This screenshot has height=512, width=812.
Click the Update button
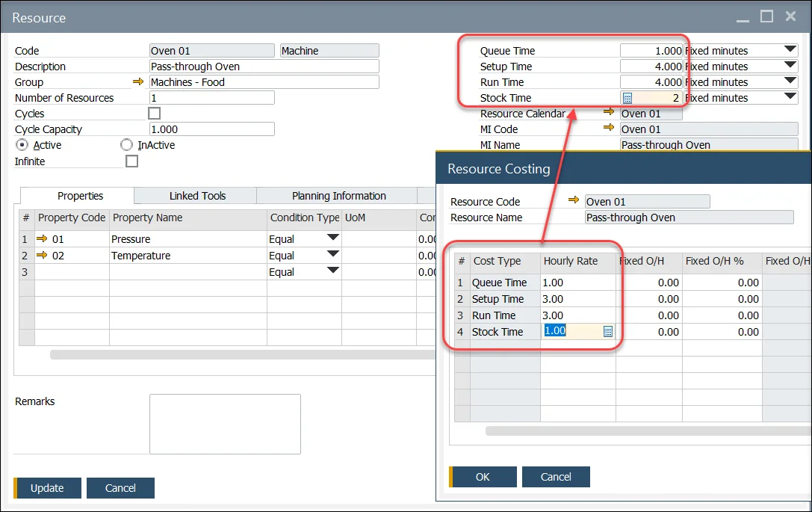47,487
